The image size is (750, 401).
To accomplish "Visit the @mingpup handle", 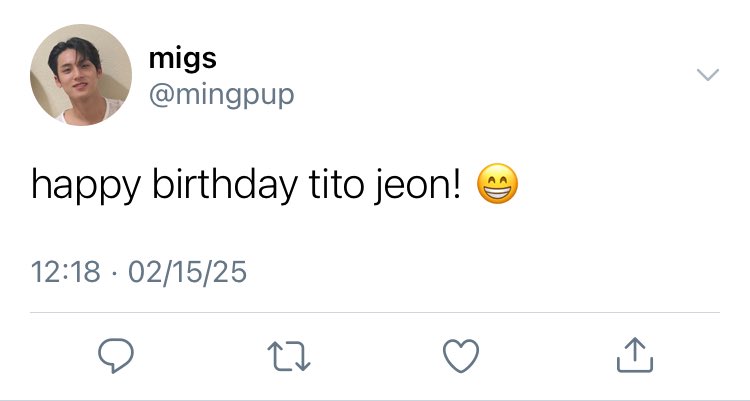I will coord(221,95).
